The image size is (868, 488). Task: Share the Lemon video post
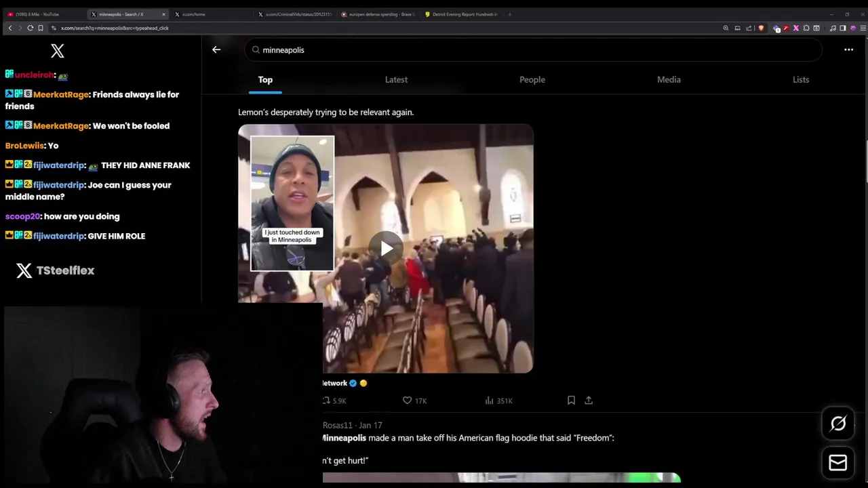[x=589, y=401]
